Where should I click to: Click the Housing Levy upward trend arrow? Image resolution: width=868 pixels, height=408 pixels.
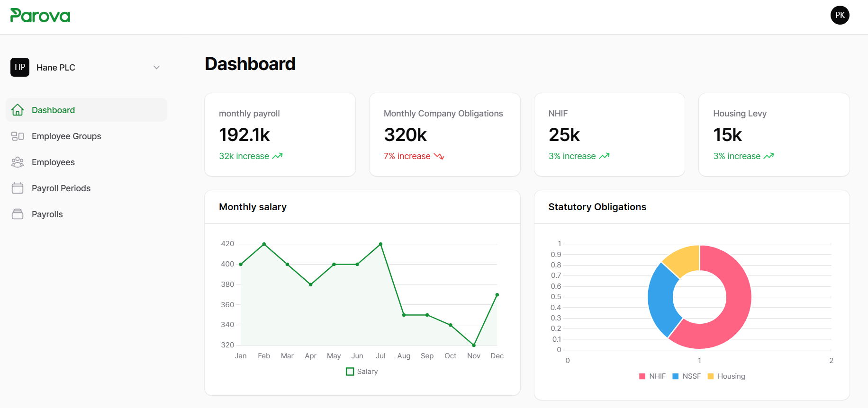coord(769,156)
